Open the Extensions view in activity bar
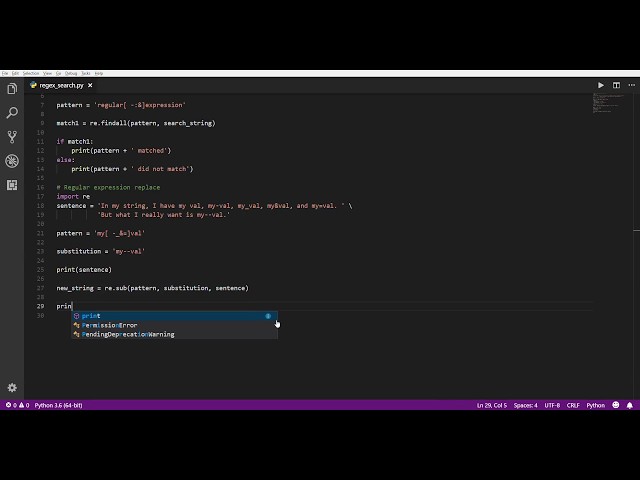 tap(12, 185)
